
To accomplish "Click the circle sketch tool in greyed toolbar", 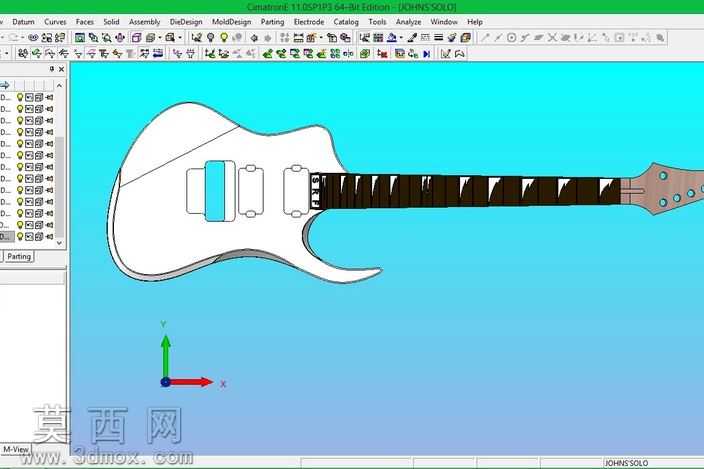I will coord(511,38).
